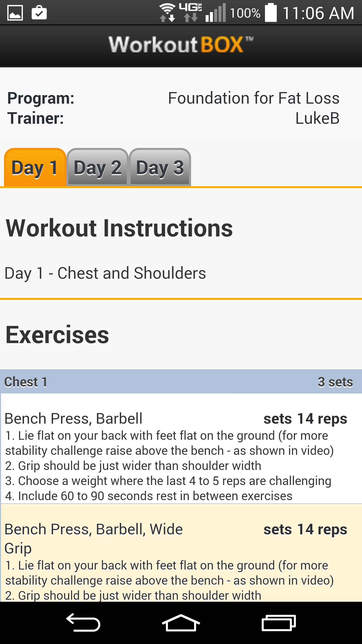Tap the picture notification icon
362x644 pixels.
pos(15,13)
